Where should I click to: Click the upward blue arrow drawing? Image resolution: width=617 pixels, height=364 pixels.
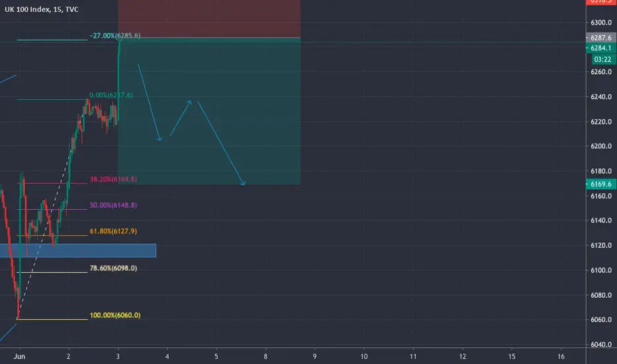181,118
